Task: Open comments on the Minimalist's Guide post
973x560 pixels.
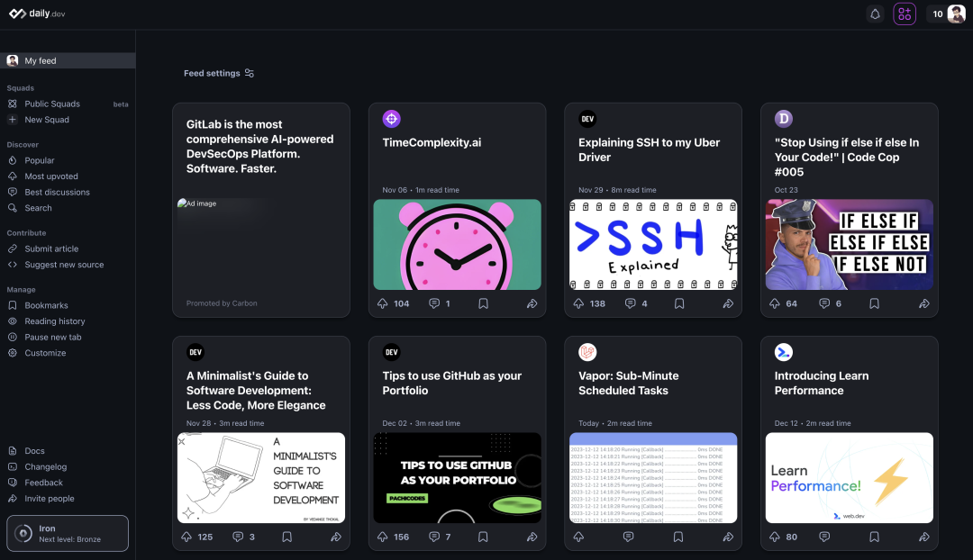Action: [238, 537]
